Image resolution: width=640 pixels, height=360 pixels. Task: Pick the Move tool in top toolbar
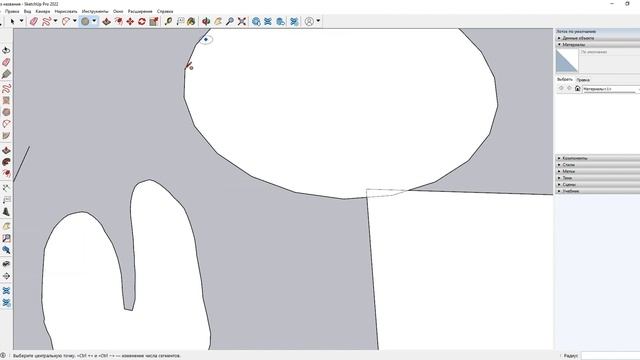[x=130, y=21]
